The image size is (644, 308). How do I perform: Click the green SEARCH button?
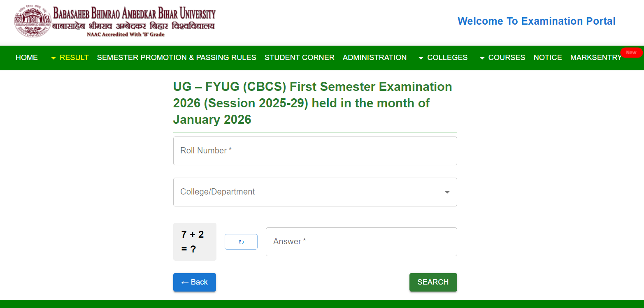pos(433,282)
